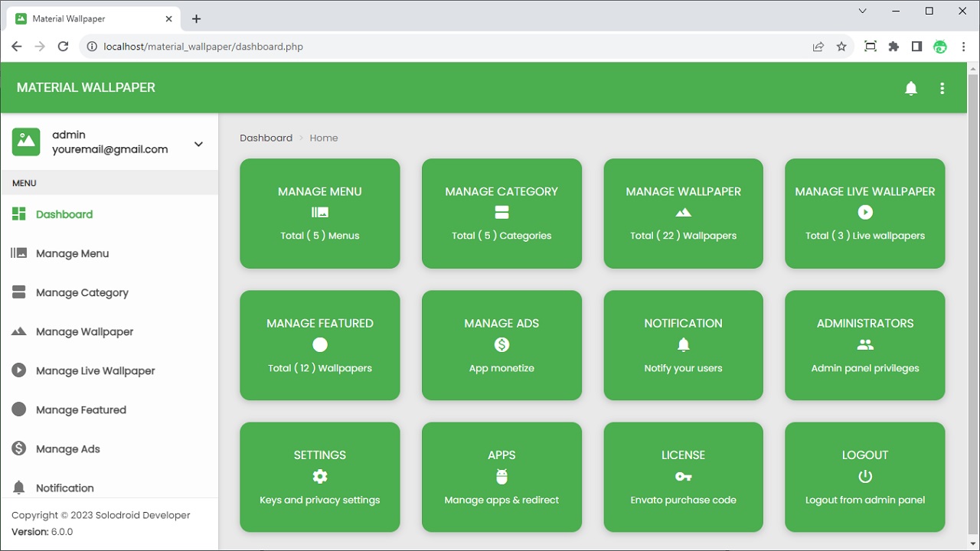The image size is (980, 551).
Task: Click 'Admin panel privileges' text
Action: pos(865,368)
